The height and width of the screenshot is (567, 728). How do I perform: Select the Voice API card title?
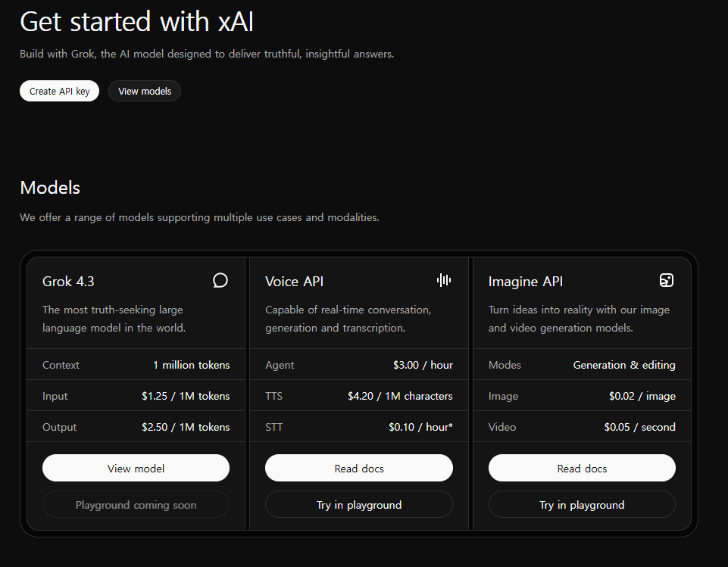pos(295,281)
